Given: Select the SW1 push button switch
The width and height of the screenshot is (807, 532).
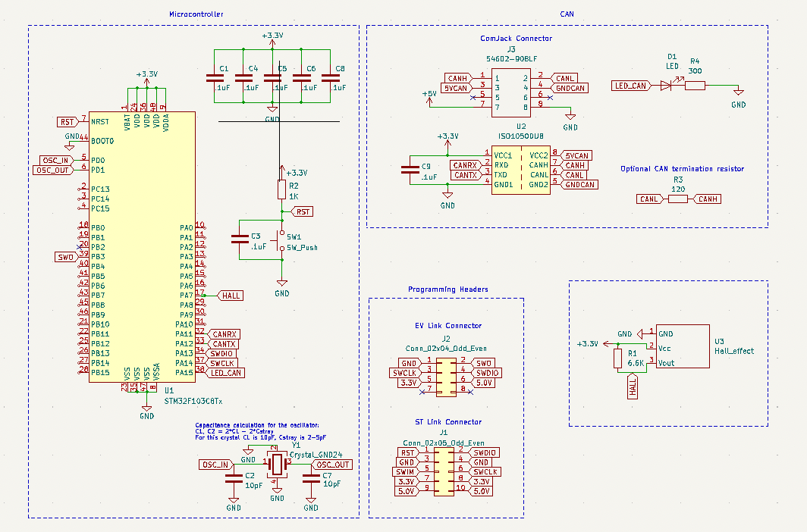Looking at the screenshot, I should (281, 241).
